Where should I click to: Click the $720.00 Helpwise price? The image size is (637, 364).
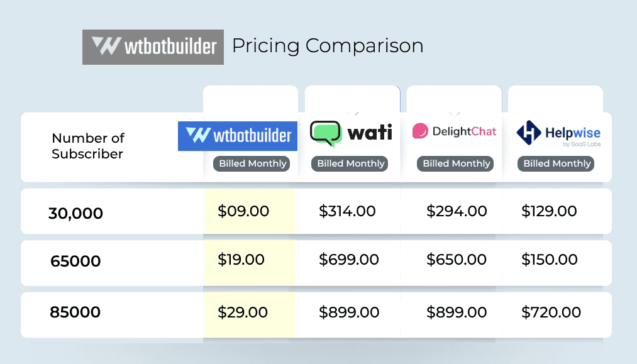[x=551, y=312]
